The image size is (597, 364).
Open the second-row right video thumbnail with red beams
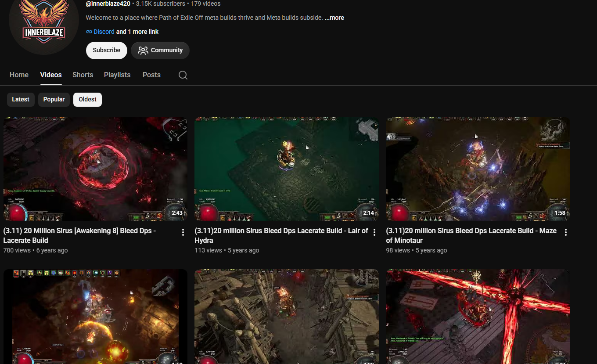[x=478, y=317]
